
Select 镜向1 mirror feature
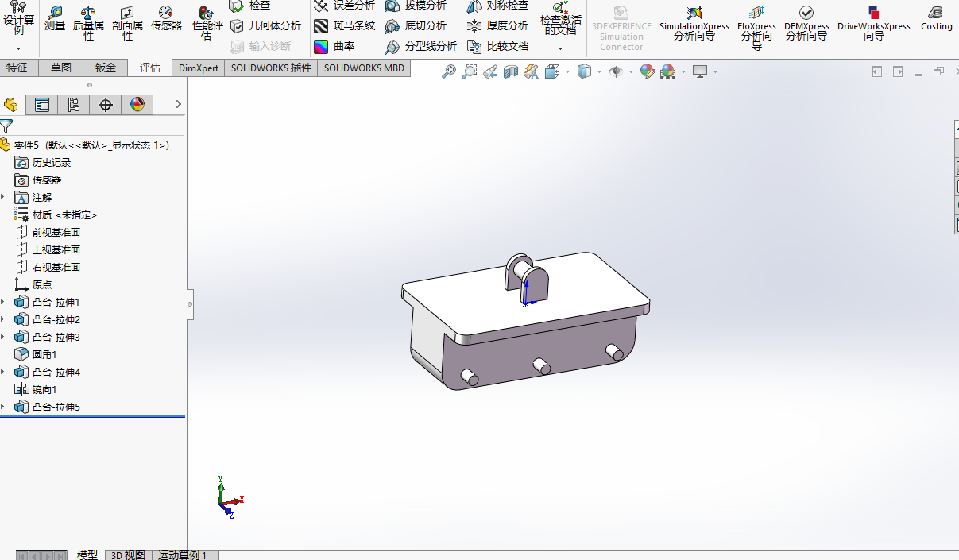click(36, 389)
